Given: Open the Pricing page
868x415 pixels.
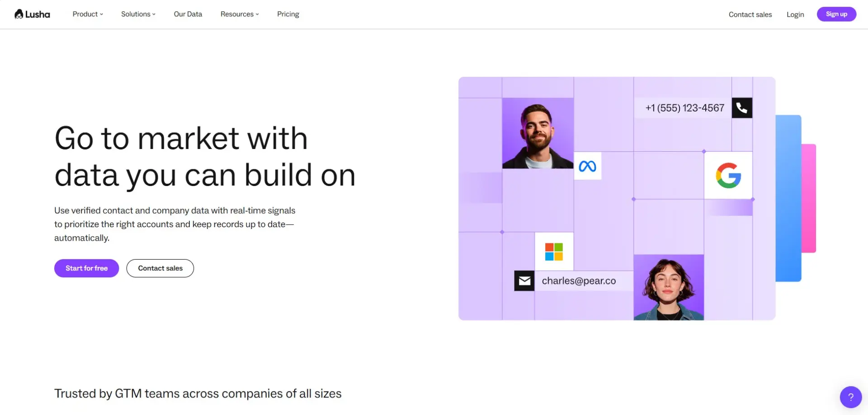Looking at the screenshot, I should point(288,14).
